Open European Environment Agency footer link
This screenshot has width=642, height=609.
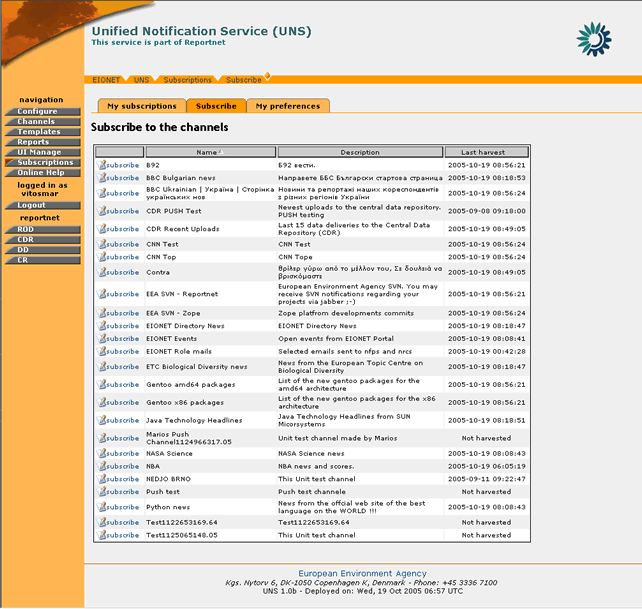click(x=362, y=573)
